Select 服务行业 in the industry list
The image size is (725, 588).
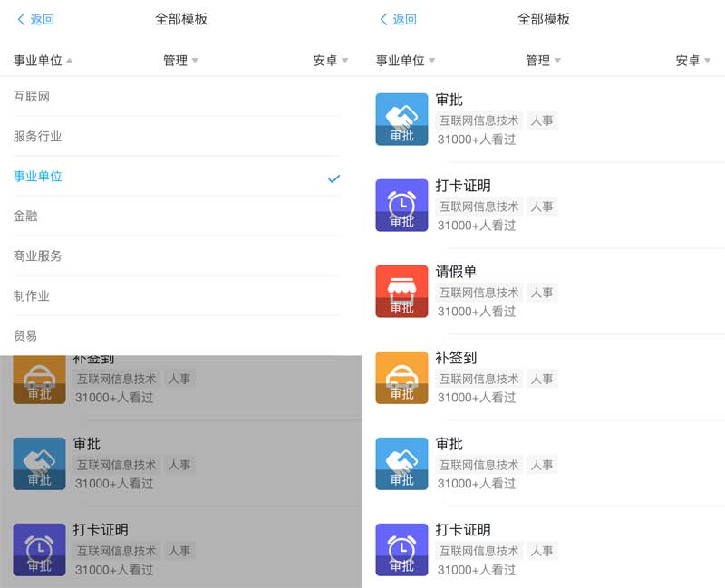point(177,137)
